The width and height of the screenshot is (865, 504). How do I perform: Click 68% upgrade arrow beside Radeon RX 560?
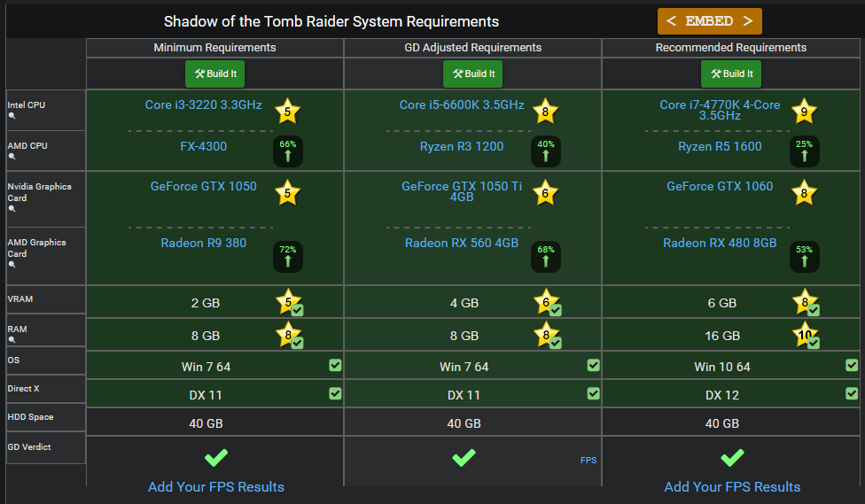coord(546,256)
